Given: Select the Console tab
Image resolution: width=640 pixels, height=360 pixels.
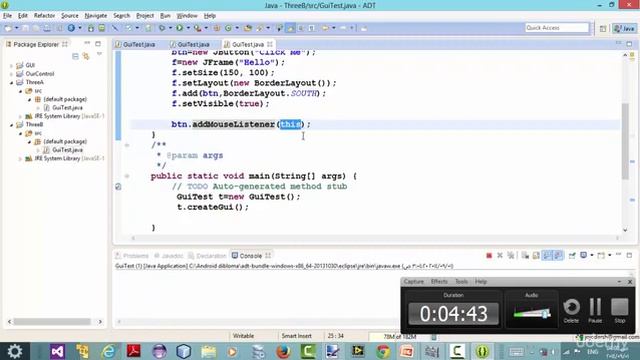Looking at the screenshot, I should pyautogui.click(x=251, y=256).
